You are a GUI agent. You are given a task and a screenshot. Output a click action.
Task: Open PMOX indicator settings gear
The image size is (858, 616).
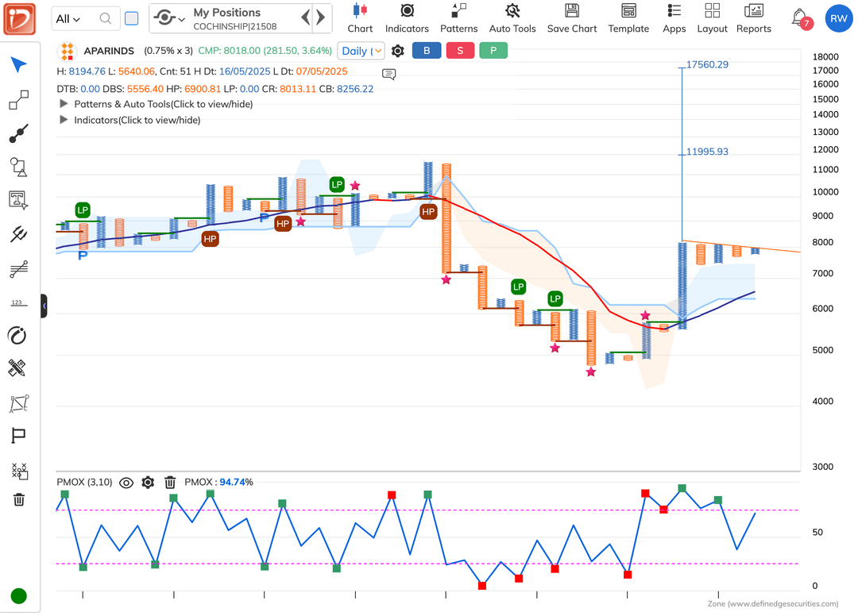148,482
